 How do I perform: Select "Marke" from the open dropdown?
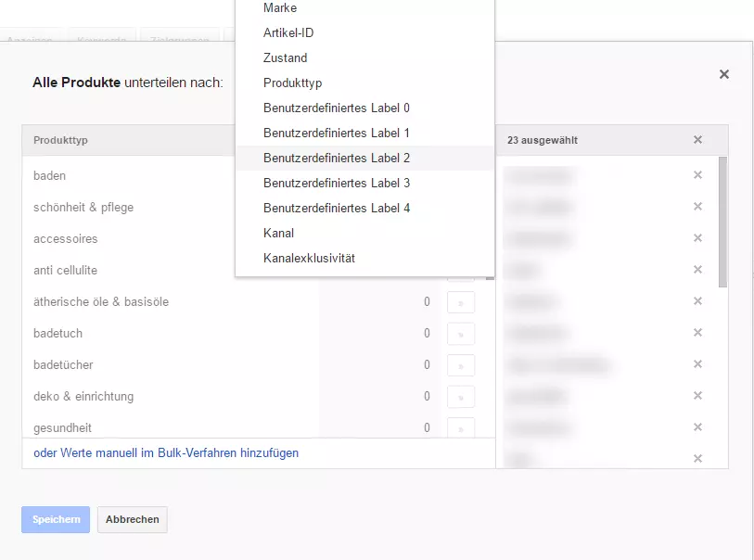(x=278, y=8)
